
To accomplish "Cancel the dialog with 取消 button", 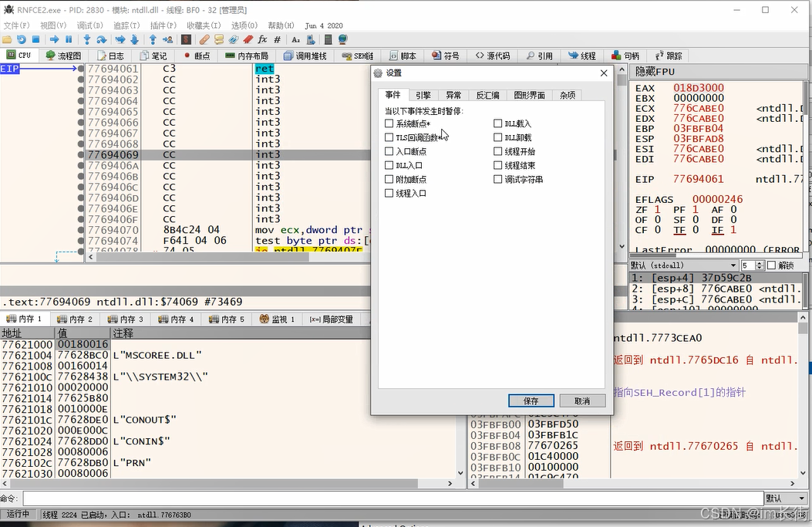I will pos(582,400).
